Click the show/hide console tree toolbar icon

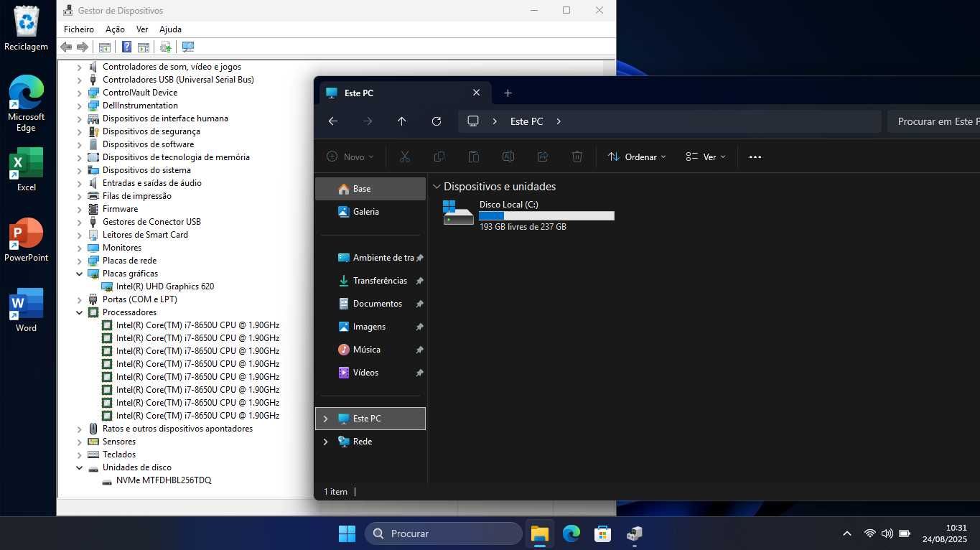pyautogui.click(x=105, y=47)
